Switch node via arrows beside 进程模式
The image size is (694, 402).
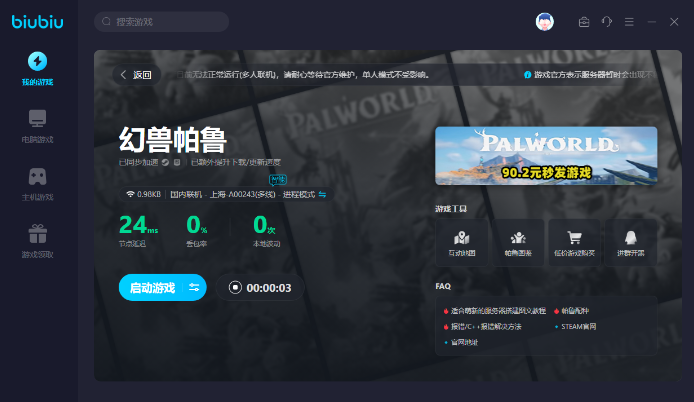point(322,194)
